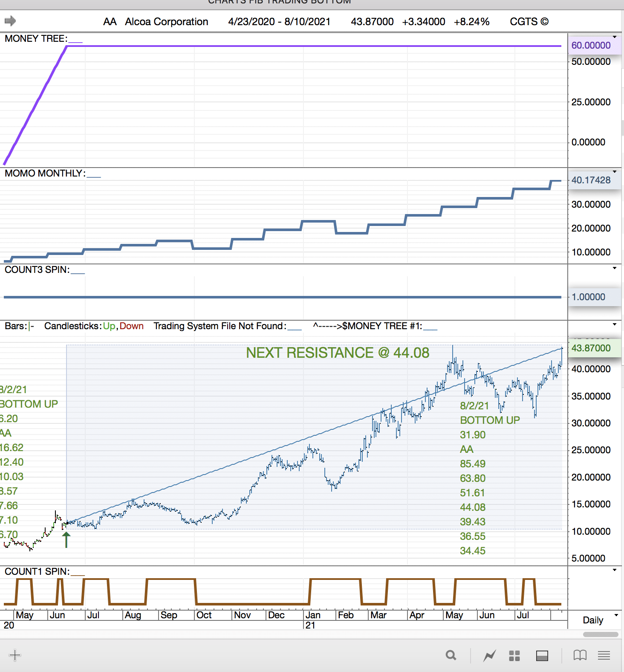Viewport: 624px width, 672px height.
Task: Open the Bars price pane dropdown arrow
Action: [x=615, y=324]
